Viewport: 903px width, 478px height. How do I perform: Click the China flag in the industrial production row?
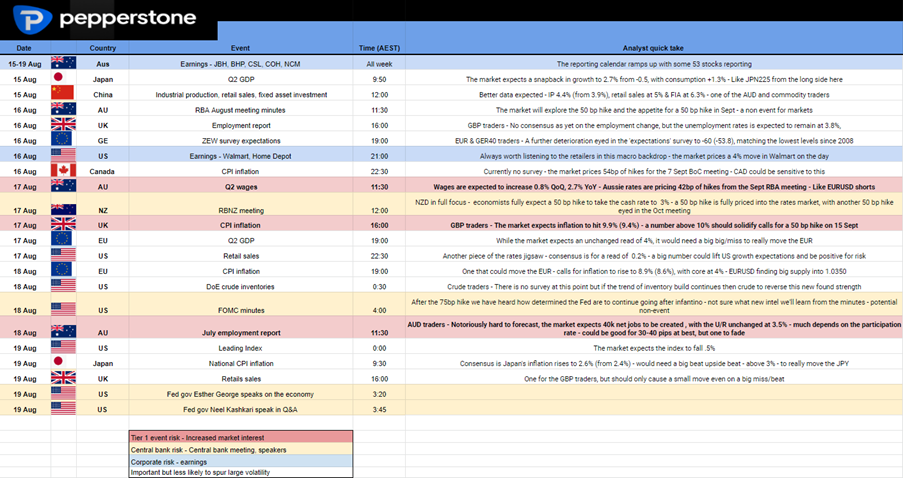[62, 93]
